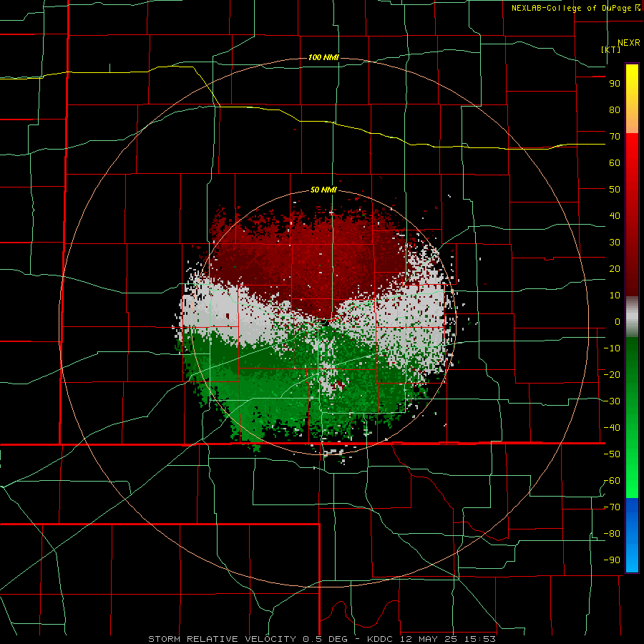Click the 0.5 DEG elevation text
The width and height of the screenshot is (644, 644).
pyautogui.click(x=325, y=639)
